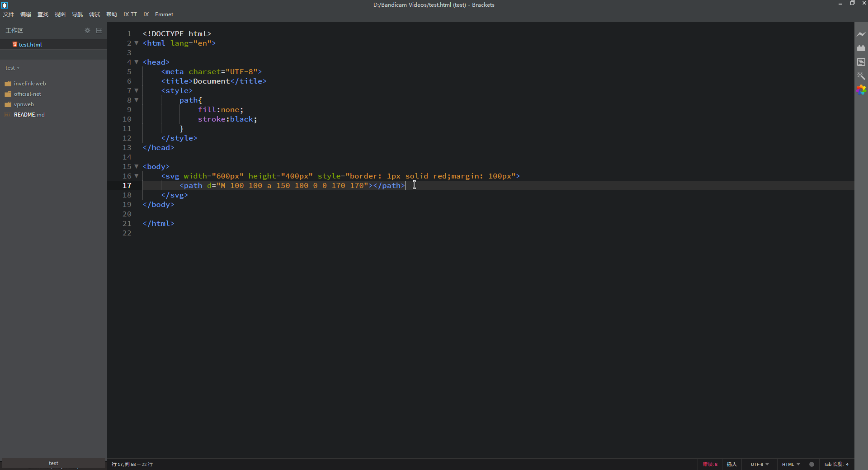Click fill:none declaration on line 9
Image resolution: width=868 pixels, height=470 pixels.
click(x=221, y=109)
